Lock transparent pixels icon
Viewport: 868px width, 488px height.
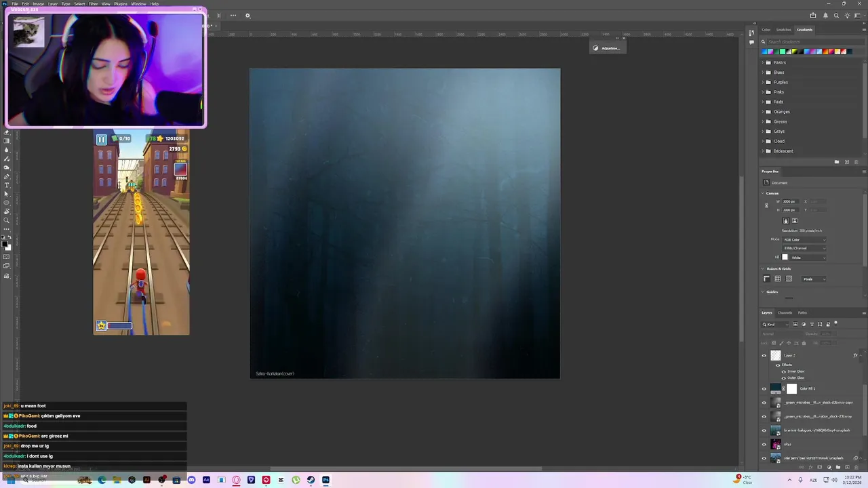coord(774,343)
